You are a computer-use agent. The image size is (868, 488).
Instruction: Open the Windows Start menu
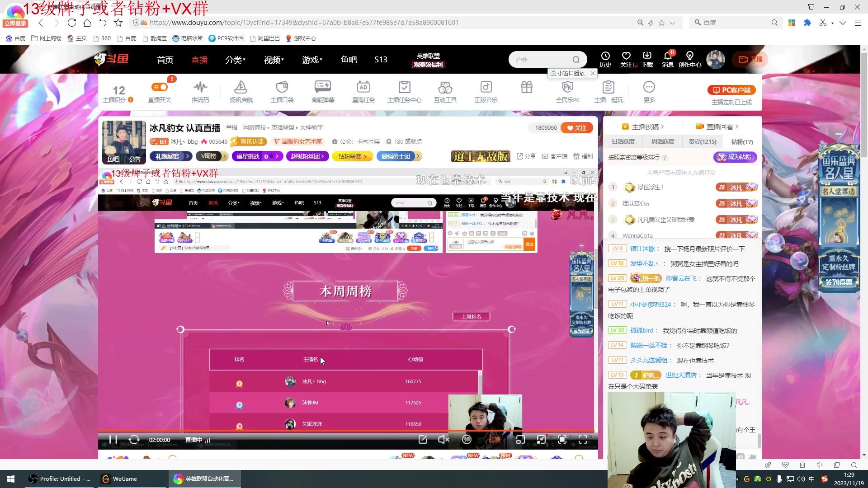pyautogui.click(x=11, y=479)
